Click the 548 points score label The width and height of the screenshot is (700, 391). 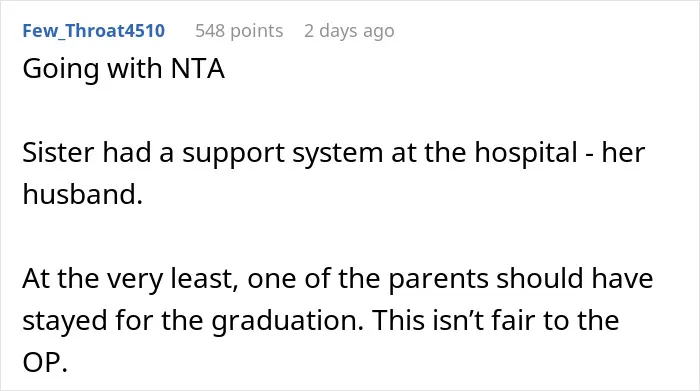tap(239, 31)
